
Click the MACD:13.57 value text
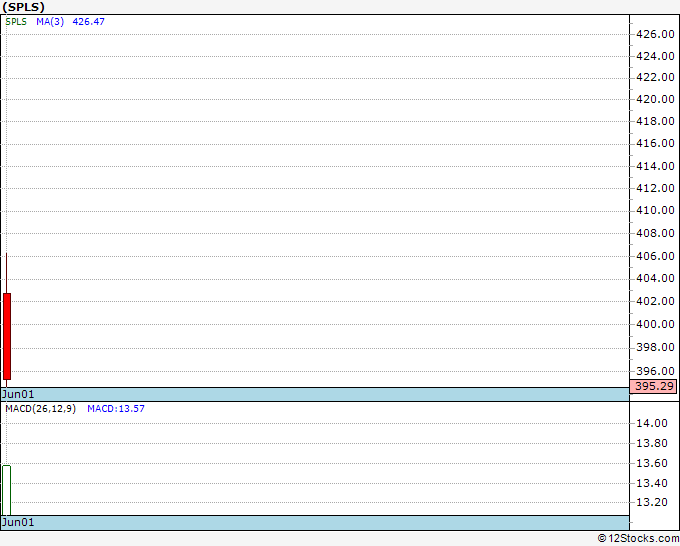(116, 409)
